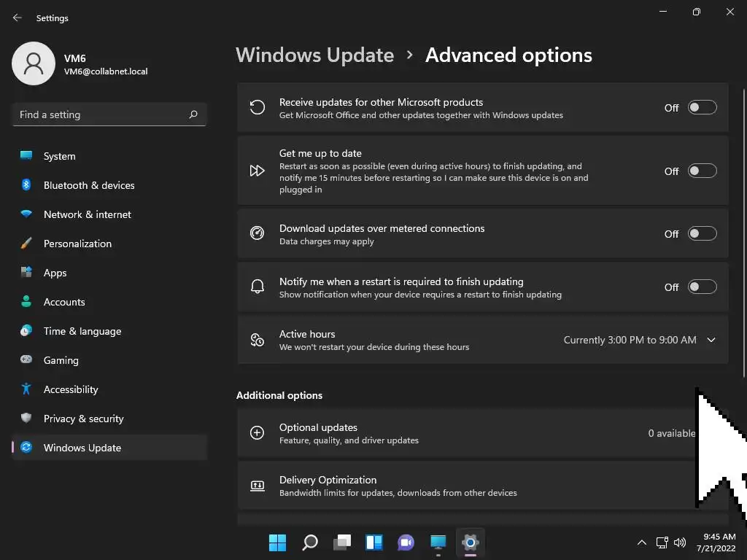Click the back arrow in Settings

(x=18, y=17)
